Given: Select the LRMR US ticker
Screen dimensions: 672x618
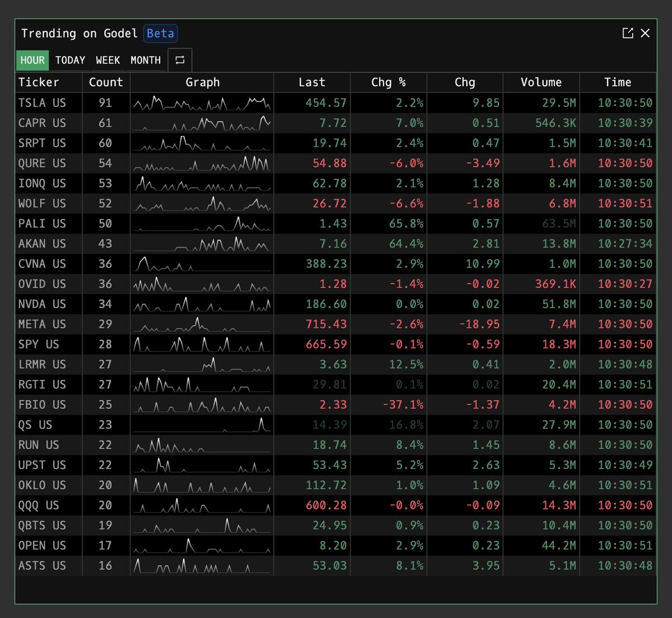Looking at the screenshot, I should 42,365.
